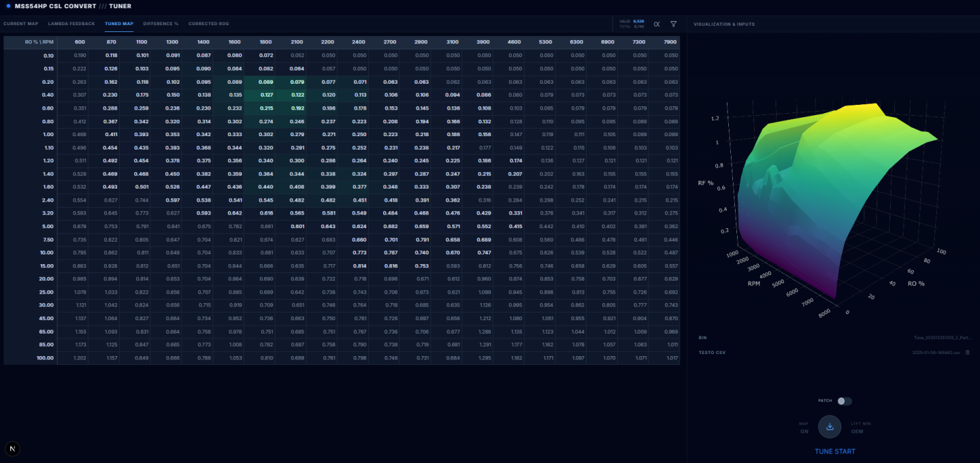Click the Testo CSV filename 2025-01-06-145442.csv
Image resolution: width=980 pixels, height=463 pixels.
(936, 352)
